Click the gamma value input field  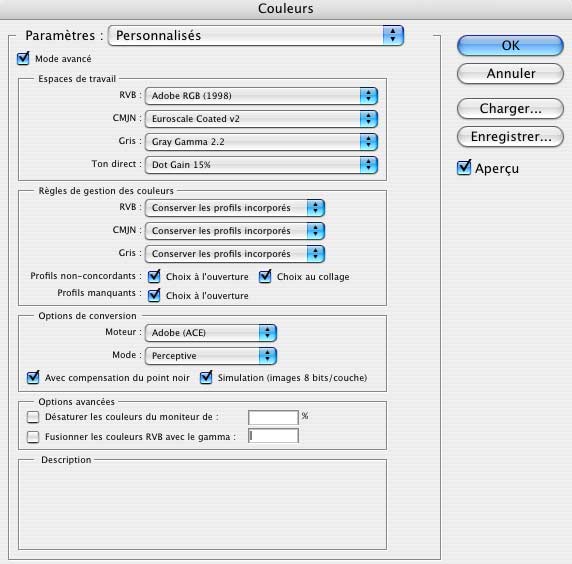point(273,436)
